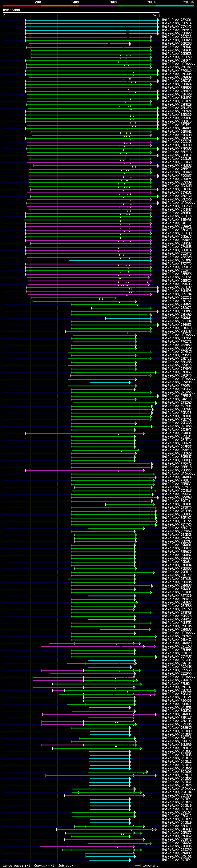
Task: Click the cyan ~100% legend color band
Action: click(175, 6)
